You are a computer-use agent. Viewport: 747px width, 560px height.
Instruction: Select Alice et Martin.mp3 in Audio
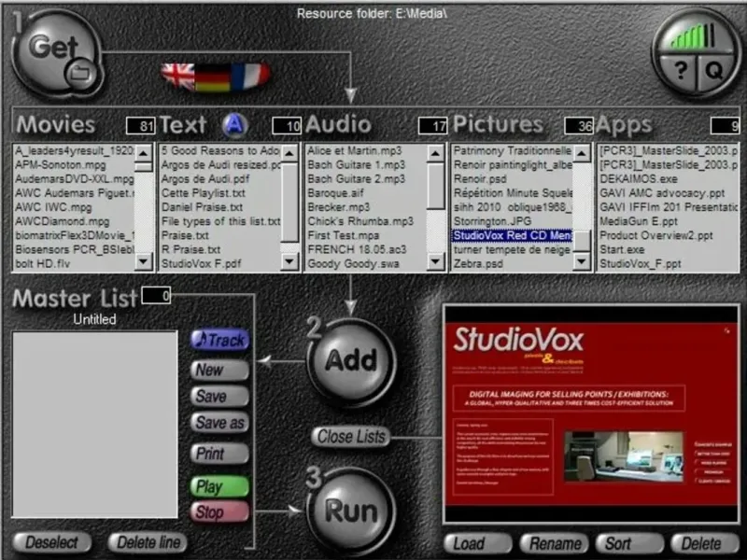point(355,151)
